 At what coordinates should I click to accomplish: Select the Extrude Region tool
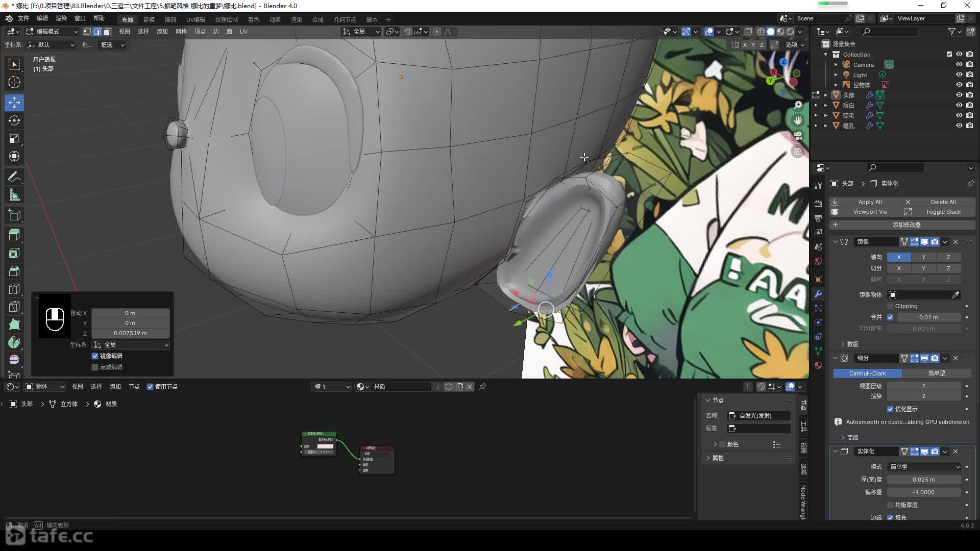click(x=14, y=235)
